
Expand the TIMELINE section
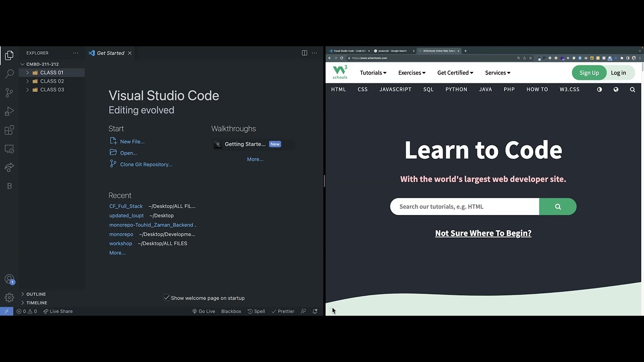(36, 303)
